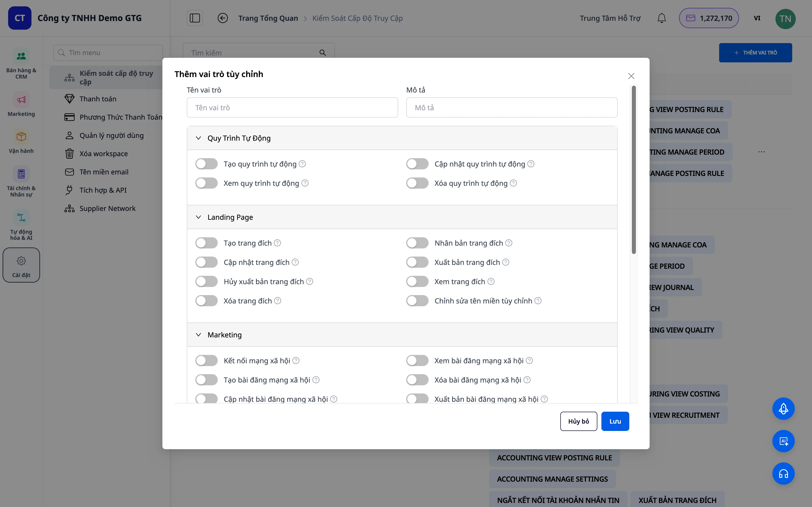Image resolution: width=812 pixels, height=507 pixels.
Task: Click the dialog's vertical scrollbar
Action: pos(634,170)
